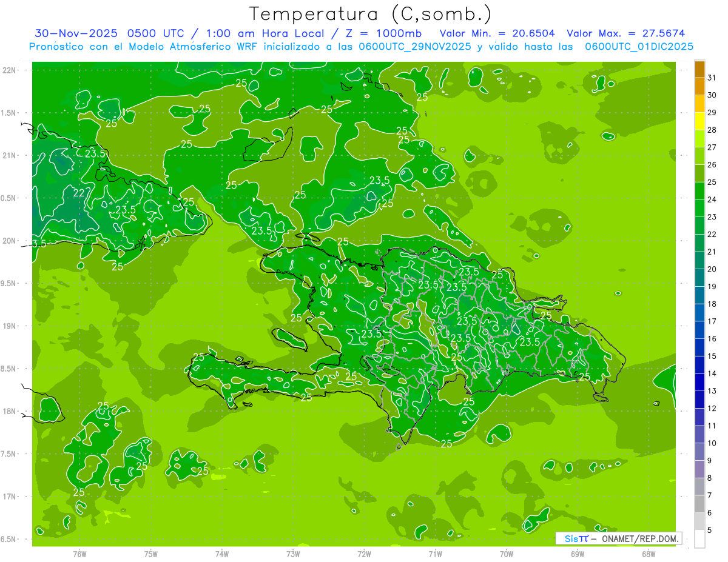Click the purple 9 degree legend swatch
This screenshot has width=728, height=562.
699,452
